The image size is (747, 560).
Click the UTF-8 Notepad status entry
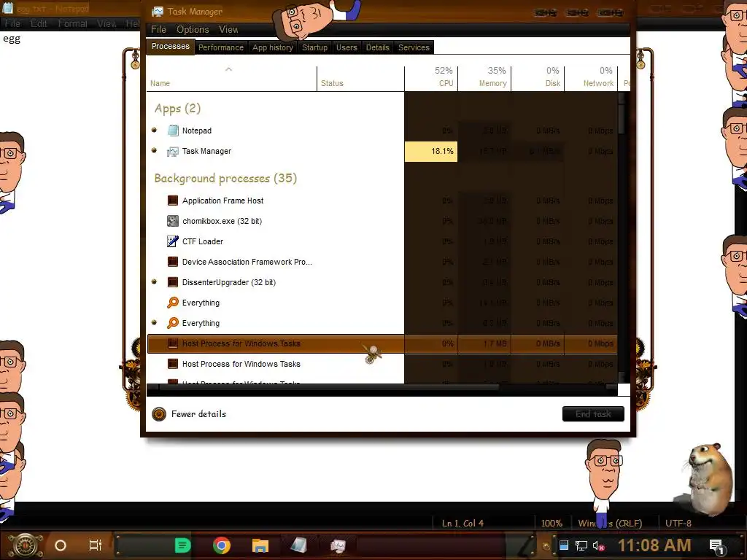pos(678,523)
